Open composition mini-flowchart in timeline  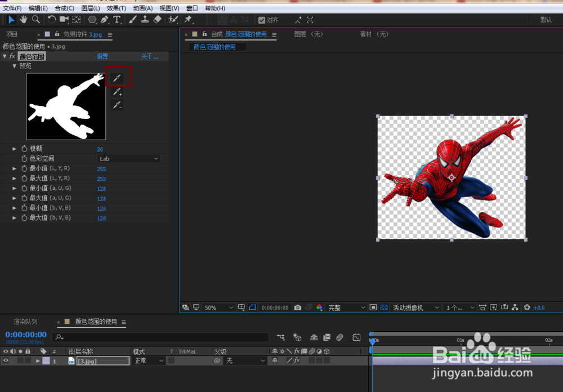point(280,337)
